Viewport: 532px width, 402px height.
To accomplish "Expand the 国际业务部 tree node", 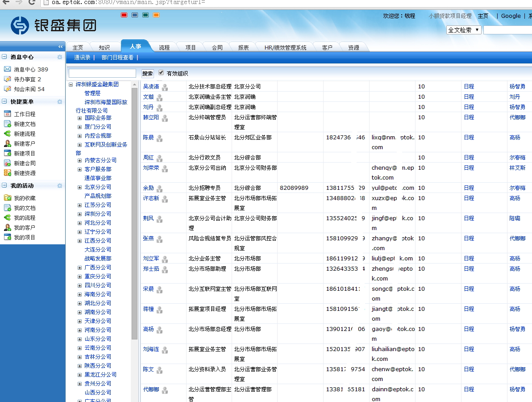I will coord(80,118).
